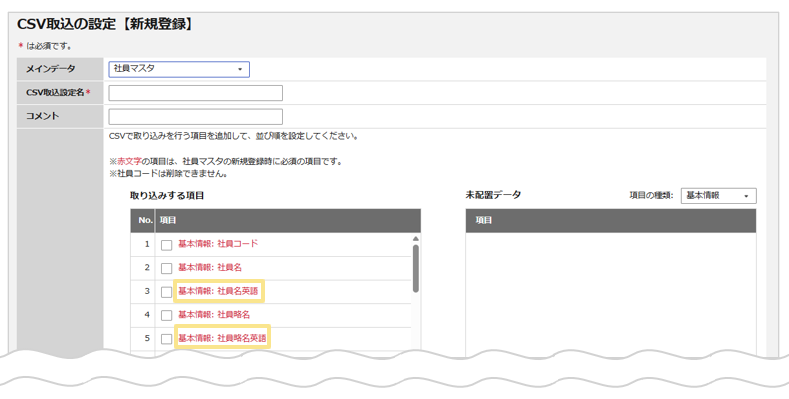The image size is (789, 399).
Task: Open the メインデータ dropdown showing 社員マスタ
Action: pyautogui.click(x=179, y=69)
